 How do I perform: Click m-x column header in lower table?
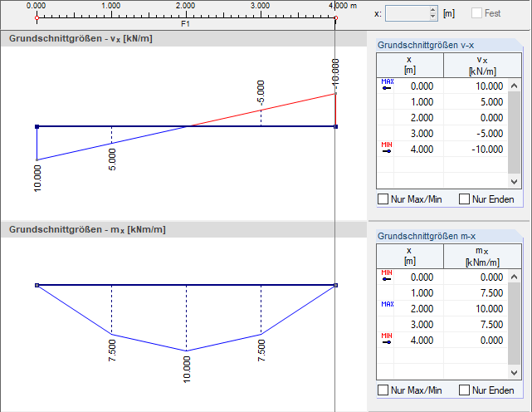pos(482,256)
